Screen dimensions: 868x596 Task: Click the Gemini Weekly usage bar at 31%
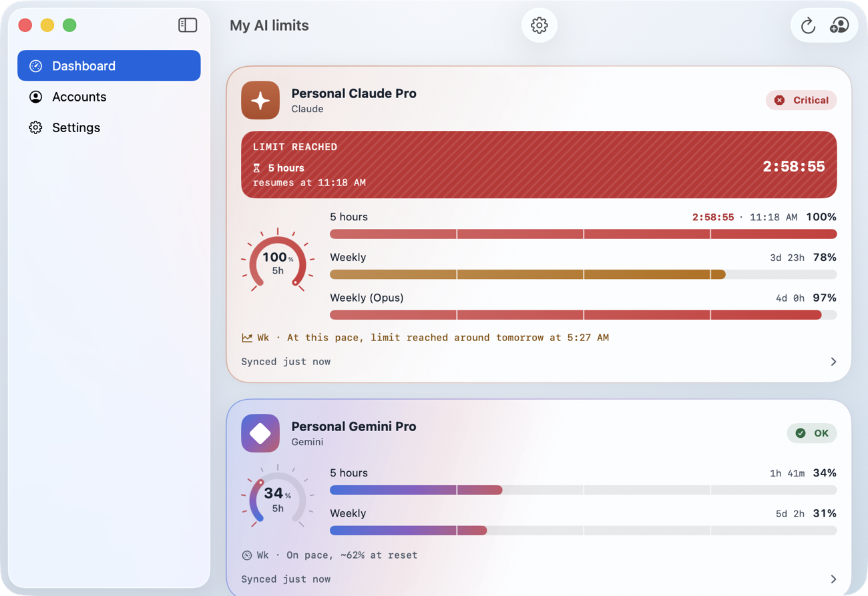pos(583,531)
